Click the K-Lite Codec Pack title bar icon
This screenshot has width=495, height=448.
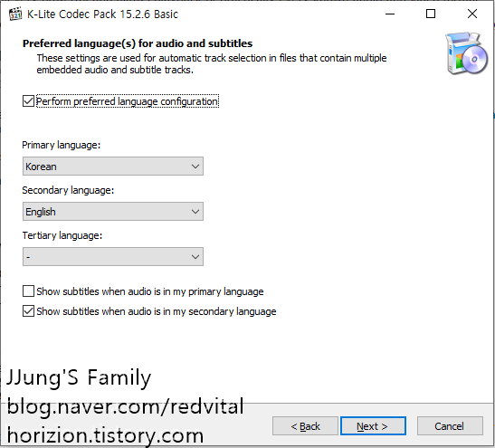coord(15,14)
